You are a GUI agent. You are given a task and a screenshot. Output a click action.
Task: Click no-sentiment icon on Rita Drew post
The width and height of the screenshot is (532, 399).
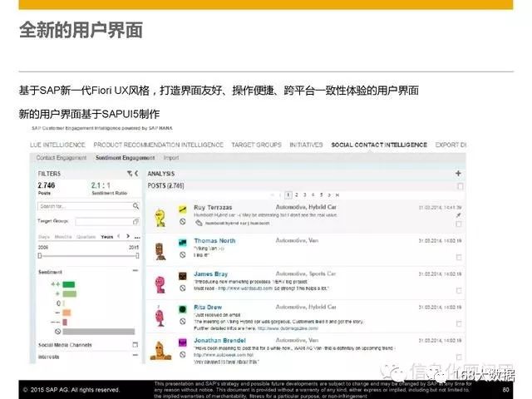click(x=183, y=321)
